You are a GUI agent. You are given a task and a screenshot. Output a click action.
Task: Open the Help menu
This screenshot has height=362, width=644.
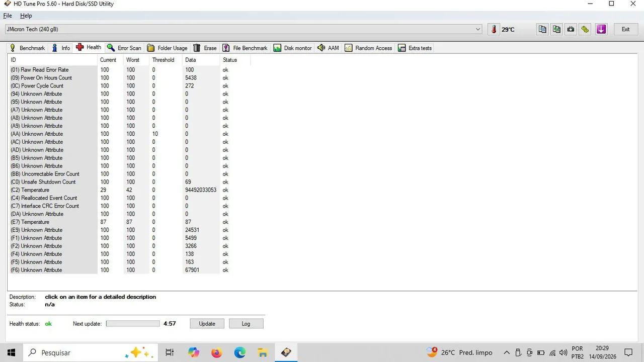[x=26, y=16]
